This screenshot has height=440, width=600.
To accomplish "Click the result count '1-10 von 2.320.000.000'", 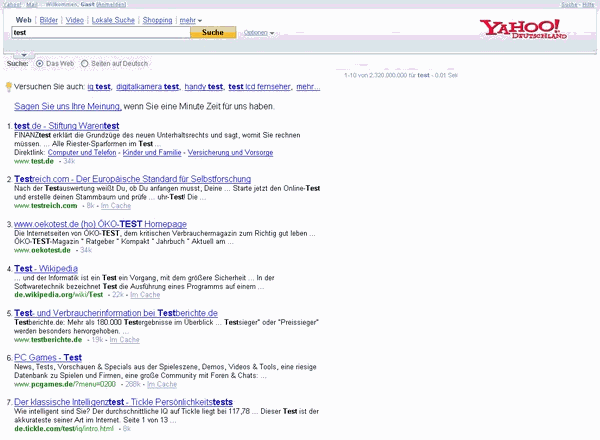I will [375, 75].
